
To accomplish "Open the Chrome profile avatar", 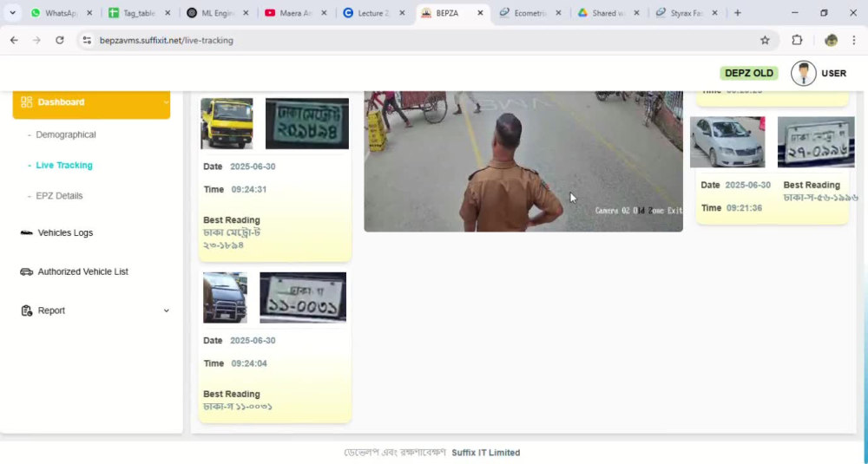I will click(x=831, y=40).
